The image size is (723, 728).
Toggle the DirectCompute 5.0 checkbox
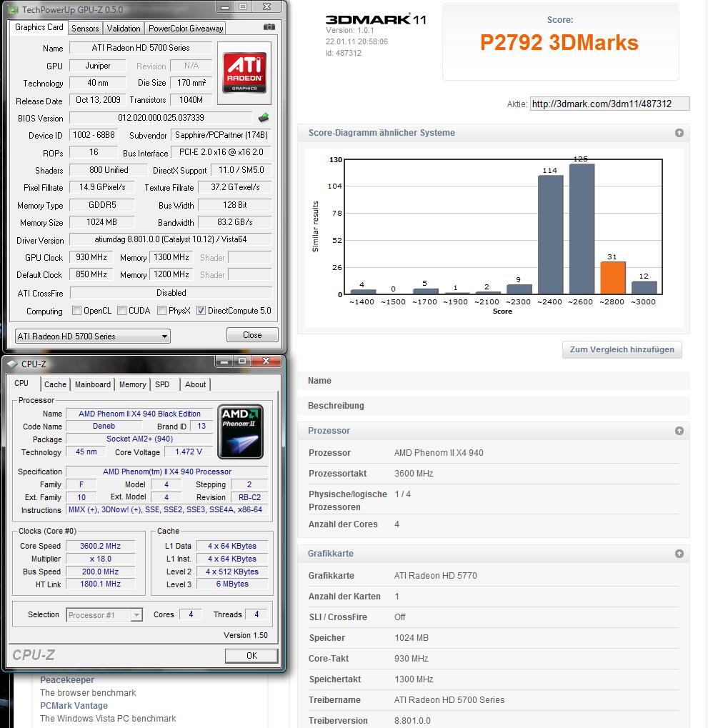point(201,311)
